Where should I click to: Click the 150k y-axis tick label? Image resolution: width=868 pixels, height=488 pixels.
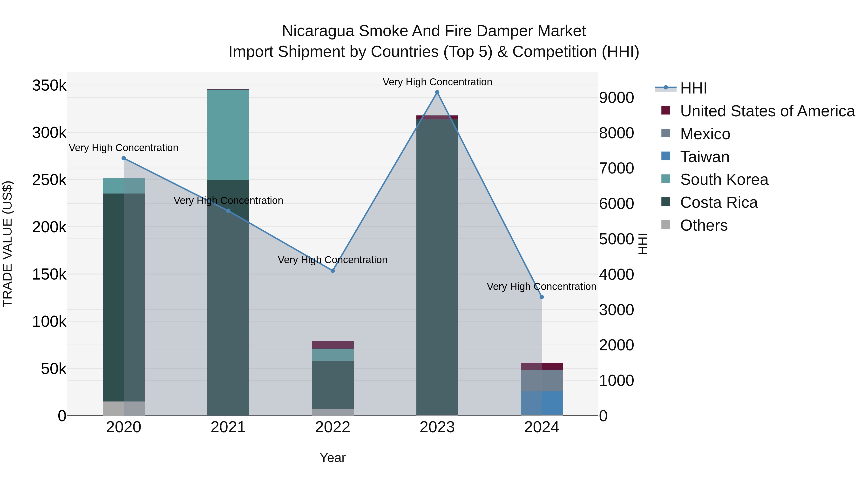[49, 274]
